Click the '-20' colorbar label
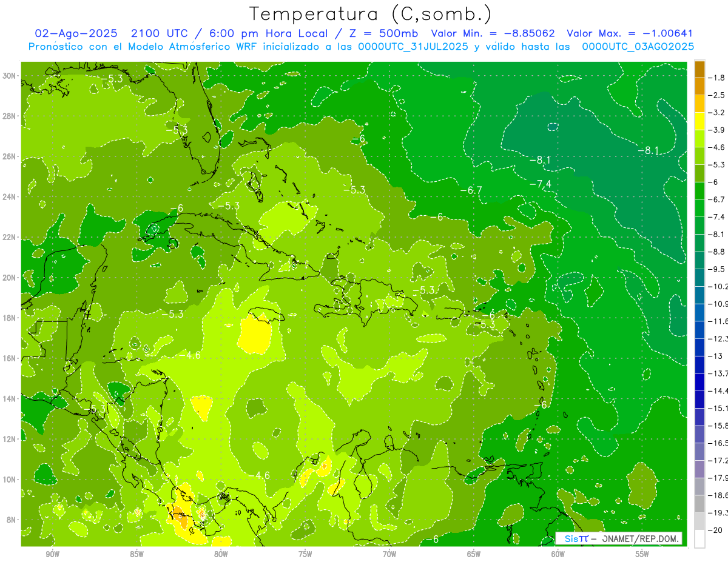This screenshot has height=562, width=728. (716, 530)
